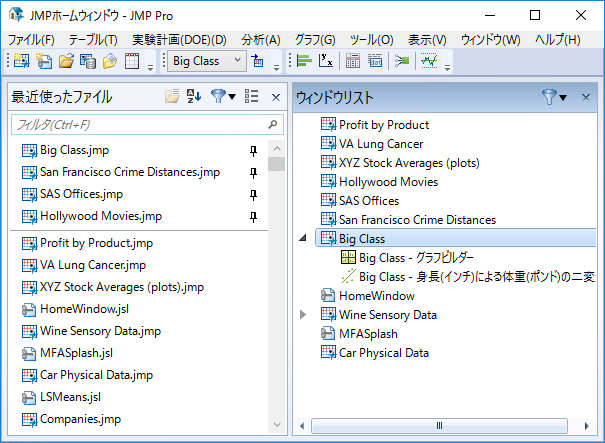Click the Partition toolbar icon

pos(402,61)
